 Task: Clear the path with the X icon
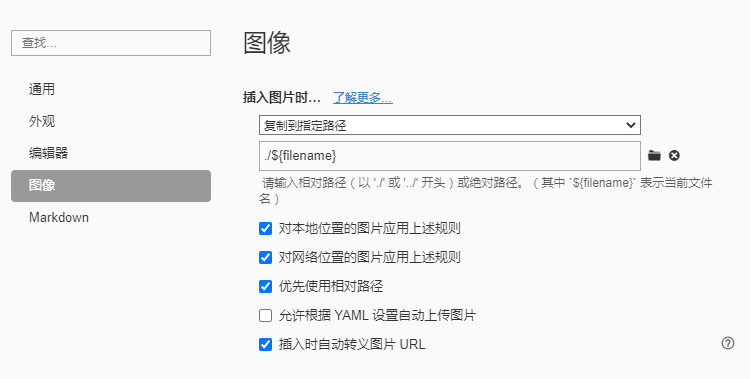pyautogui.click(x=674, y=156)
